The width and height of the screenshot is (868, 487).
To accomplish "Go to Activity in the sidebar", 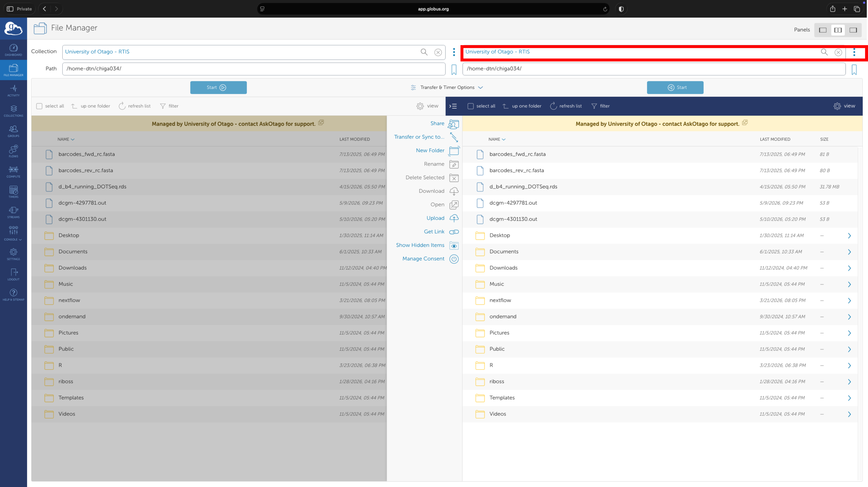I will [x=14, y=91].
